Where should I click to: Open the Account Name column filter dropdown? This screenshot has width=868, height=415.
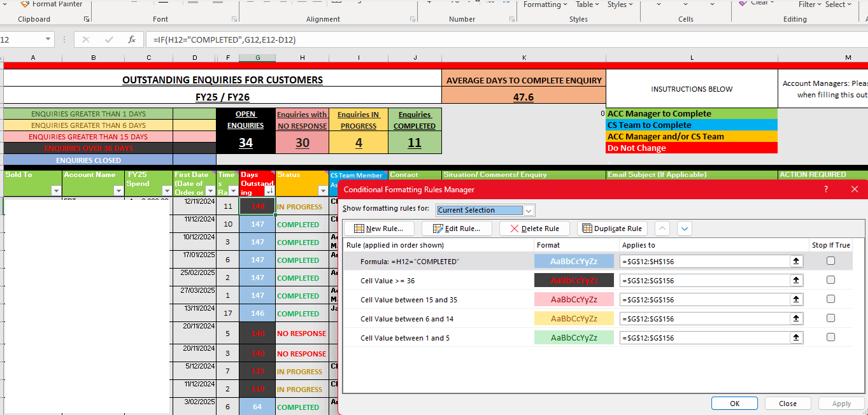click(118, 191)
